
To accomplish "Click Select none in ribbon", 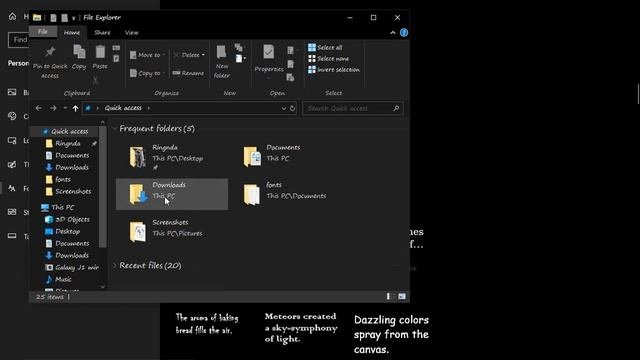I will point(329,58).
